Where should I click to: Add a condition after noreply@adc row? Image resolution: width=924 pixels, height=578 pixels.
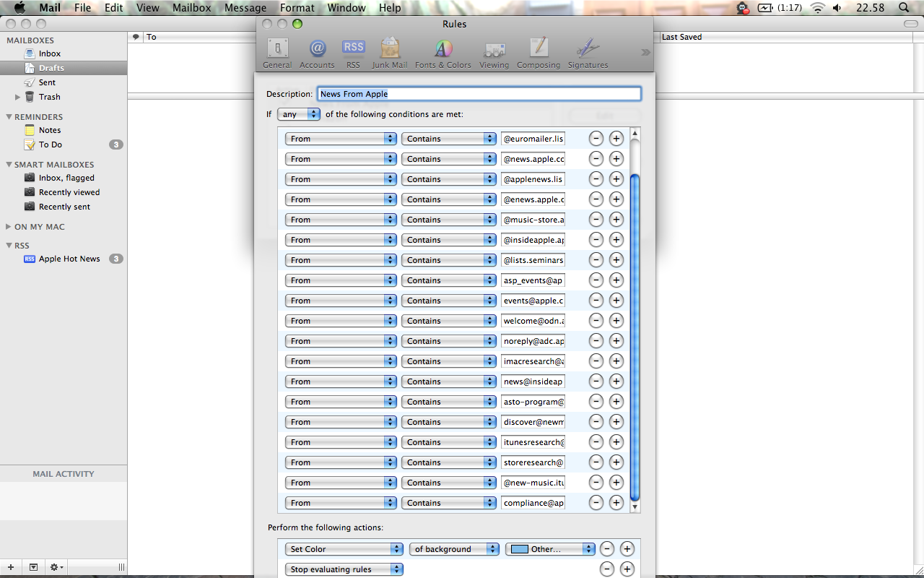(x=616, y=341)
